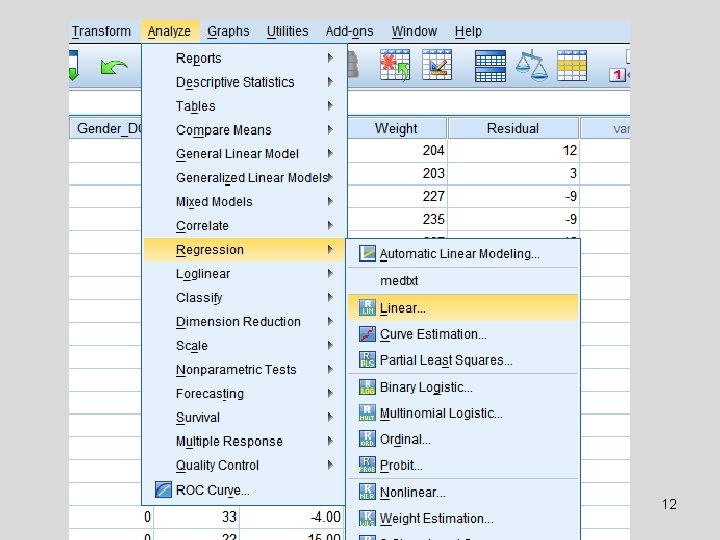Open Generalized Linear Models menu item

click(244, 177)
